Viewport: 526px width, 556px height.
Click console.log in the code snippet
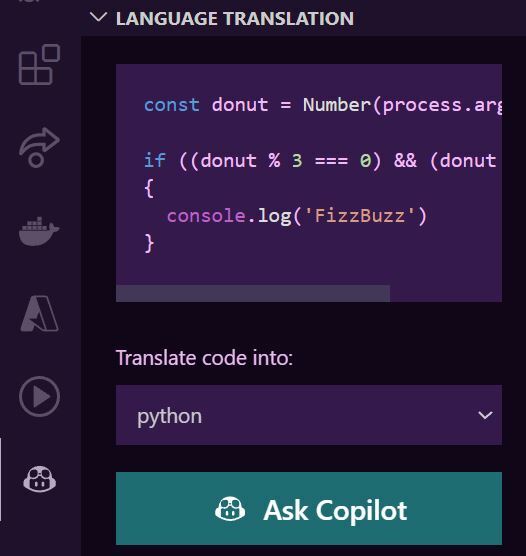(229, 216)
